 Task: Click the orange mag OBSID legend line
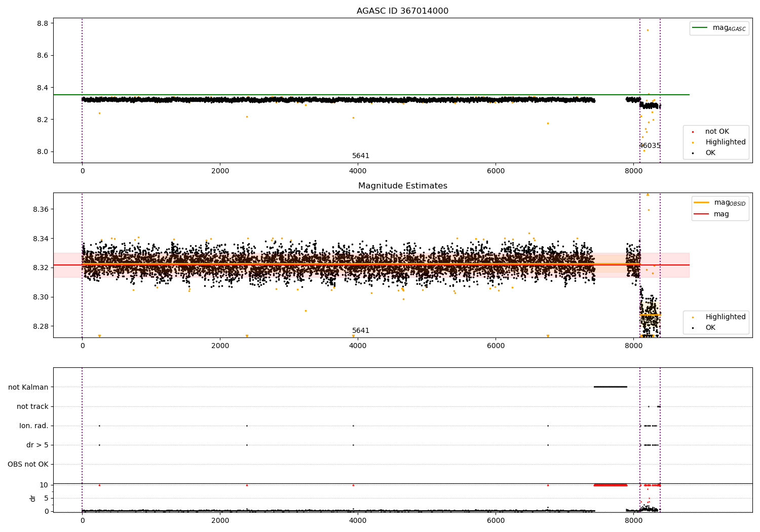701,203
